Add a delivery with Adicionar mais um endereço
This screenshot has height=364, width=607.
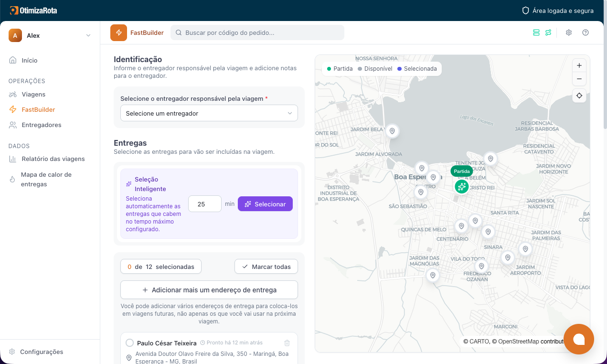tap(209, 289)
